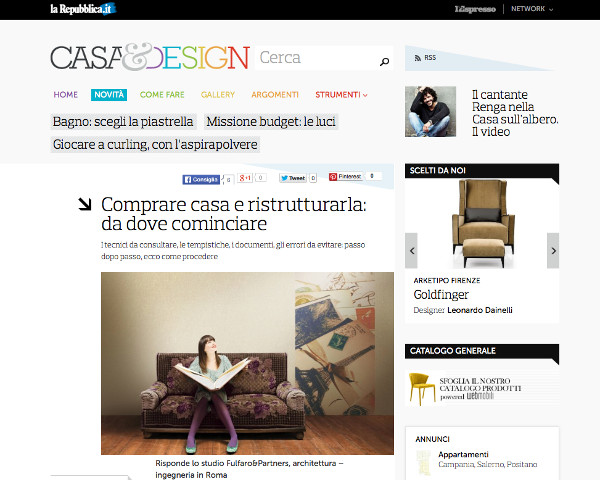This screenshot has width=600, height=480.
Task: Open Renga video thumbnail
Action: (x=430, y=111)
